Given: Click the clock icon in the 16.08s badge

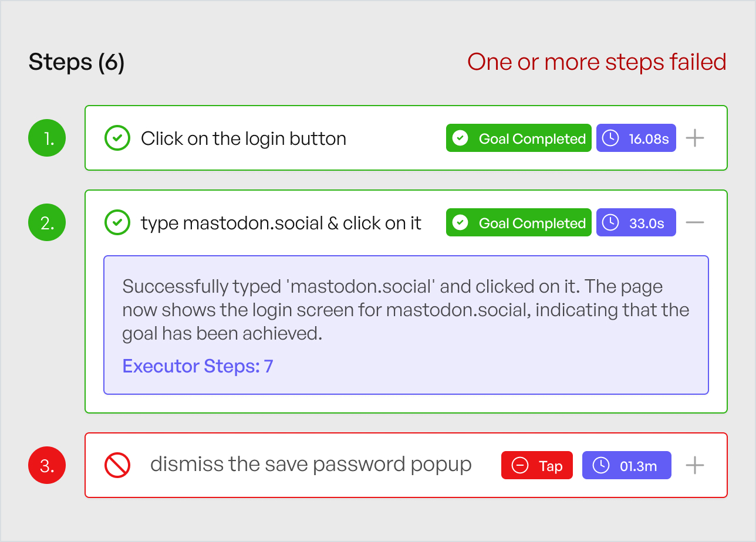Looking at the screenshot, I should pos(610,138).
